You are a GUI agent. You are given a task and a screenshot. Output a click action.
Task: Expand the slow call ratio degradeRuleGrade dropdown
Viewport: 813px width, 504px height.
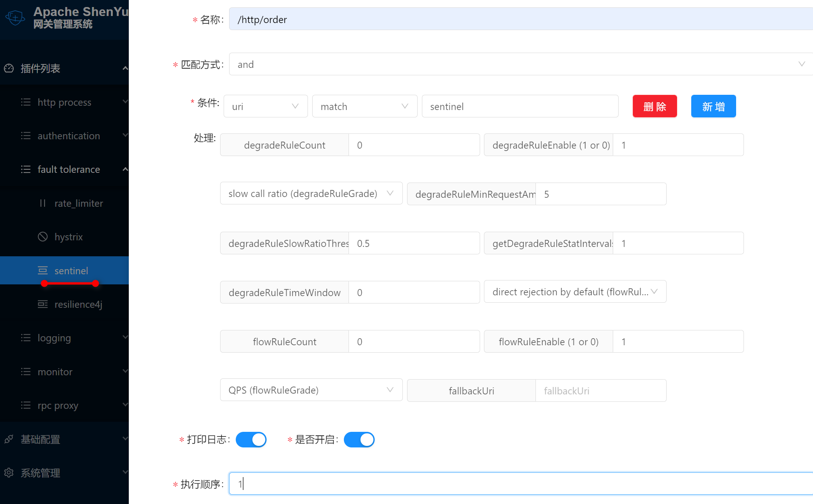(311, 193)
